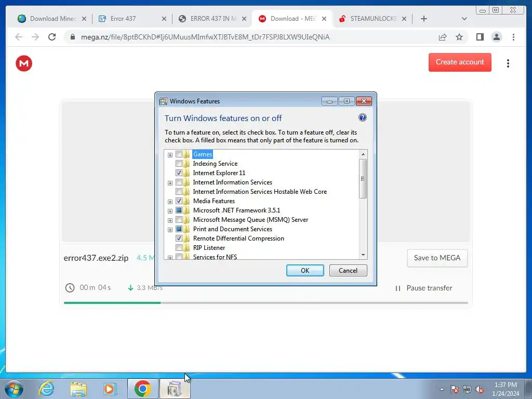
Task: Click the feature list scroll-up arrow
Action: click(363, 154)
